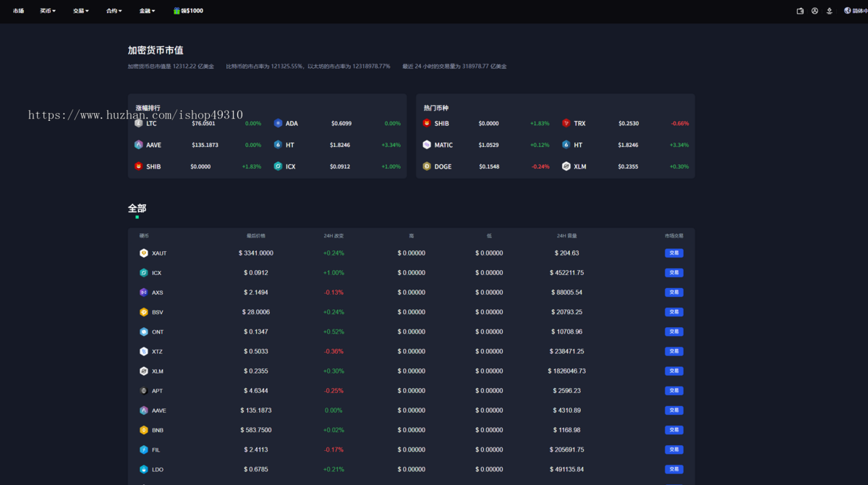Click the DOGE icon in 热门币种
Screen dimensions: 868x485
click(427, 166)
